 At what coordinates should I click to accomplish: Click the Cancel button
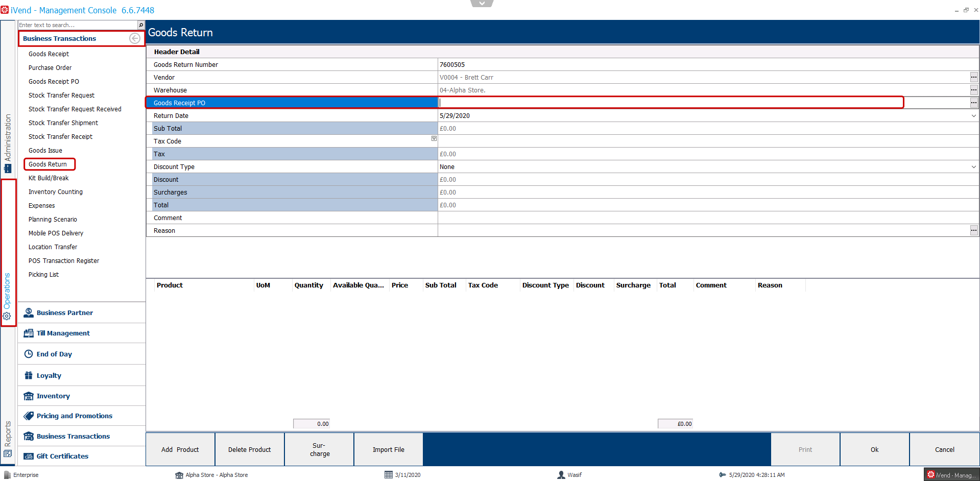(945, 449)
